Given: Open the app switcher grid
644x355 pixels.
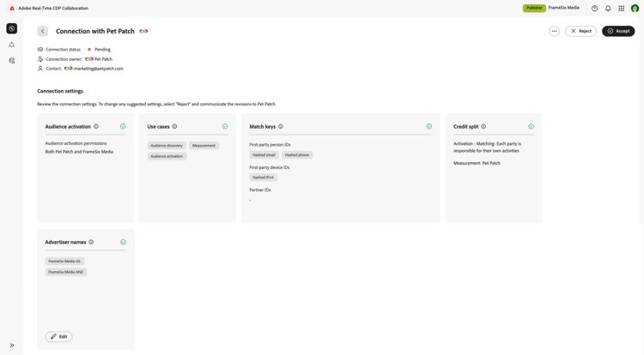Looking at the screenshot, I should (622, 9).
